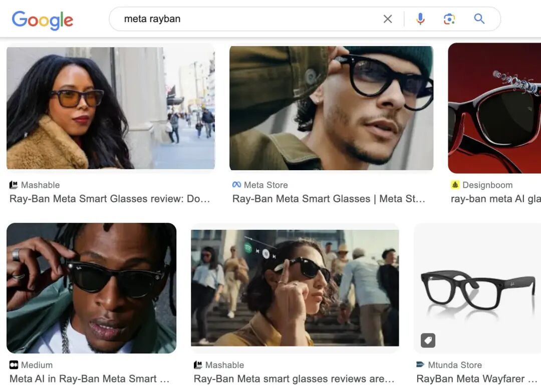Viewport: 541px width, 392px height.
Task: Clear the search query with the X icon
Action: click(x=388, y=19)
